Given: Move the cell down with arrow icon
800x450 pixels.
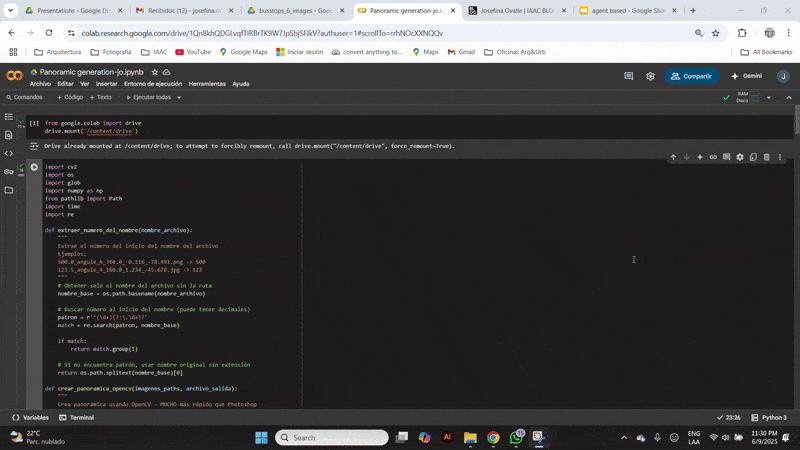Looking at the screenshot, I should pyautogui.click(x=687, y=157).
